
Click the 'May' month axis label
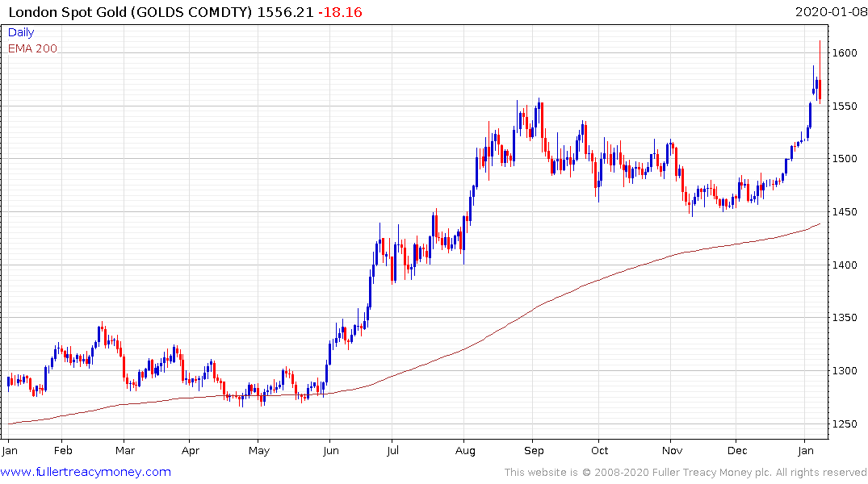pos(259,451)
